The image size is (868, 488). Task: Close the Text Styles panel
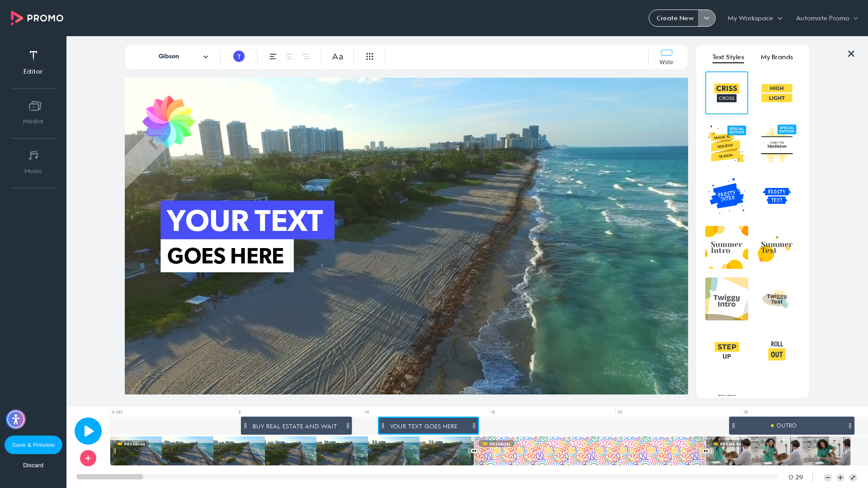[x=851, y=54]
